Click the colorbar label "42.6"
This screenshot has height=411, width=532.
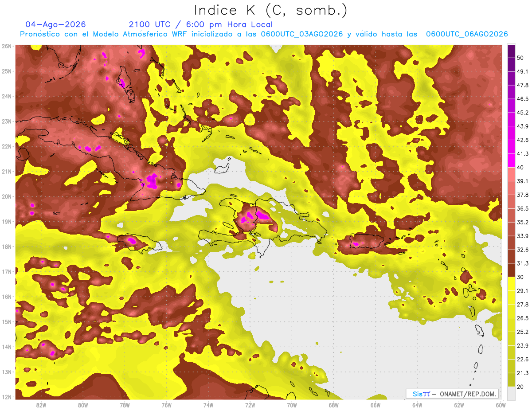point(523,140)
